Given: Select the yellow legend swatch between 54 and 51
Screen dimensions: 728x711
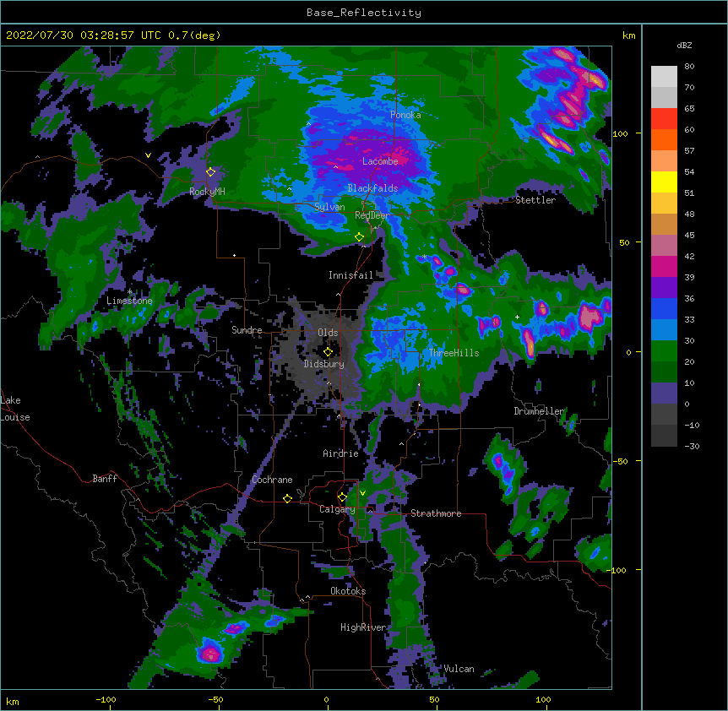Looking at the screenshot, I should (664, 182).
